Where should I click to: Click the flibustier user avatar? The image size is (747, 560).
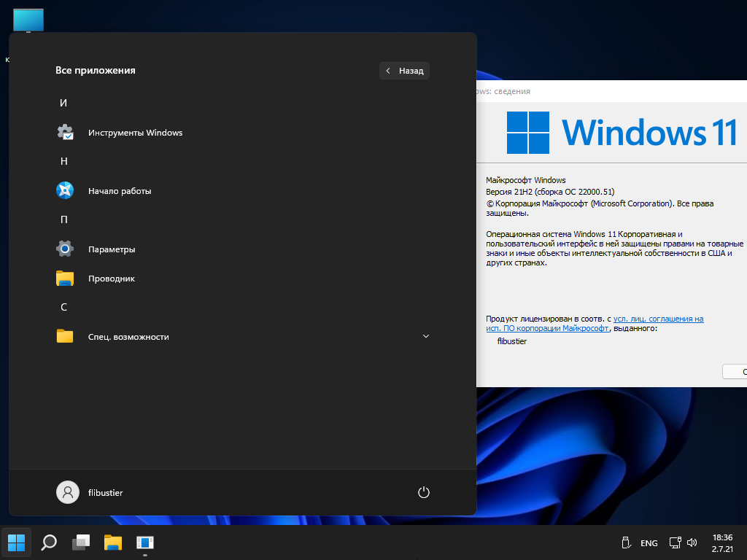pyautogui.click(x=68, y=492)
